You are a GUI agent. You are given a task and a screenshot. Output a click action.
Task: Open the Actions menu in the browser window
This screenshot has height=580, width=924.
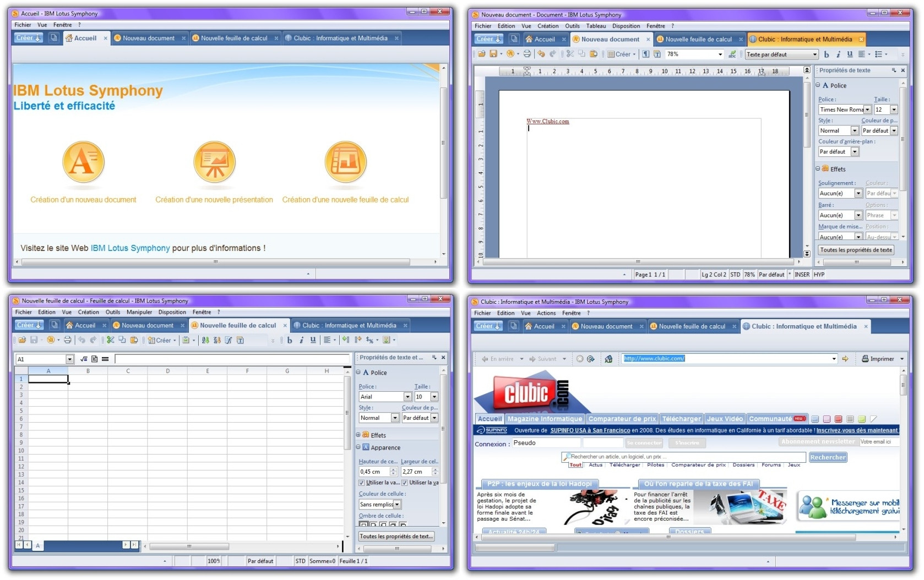click(x=546, y=313)
